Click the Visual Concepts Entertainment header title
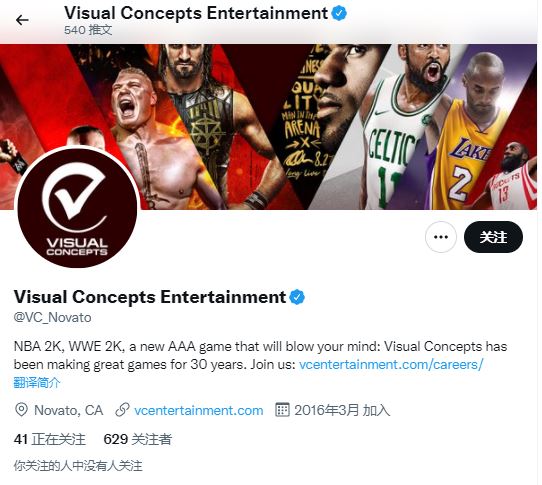Screen dimensions: 542x485 (x=196, y=13)
